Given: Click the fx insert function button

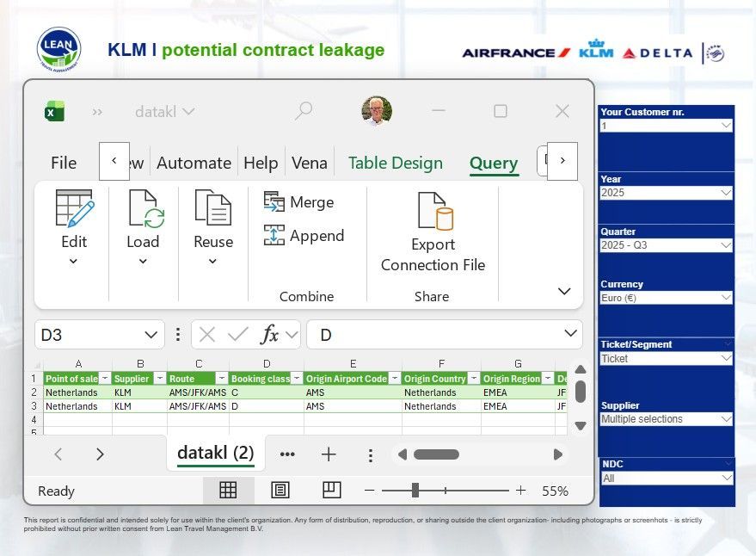Looking at the screenshot, I should (269, 334).
